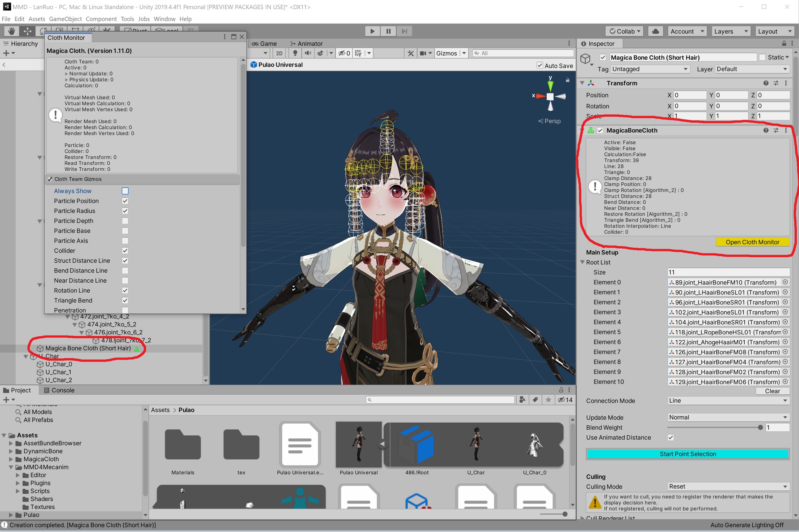Select the Hand tool
This screenshot has height=532, width=799.
point(12,31)
